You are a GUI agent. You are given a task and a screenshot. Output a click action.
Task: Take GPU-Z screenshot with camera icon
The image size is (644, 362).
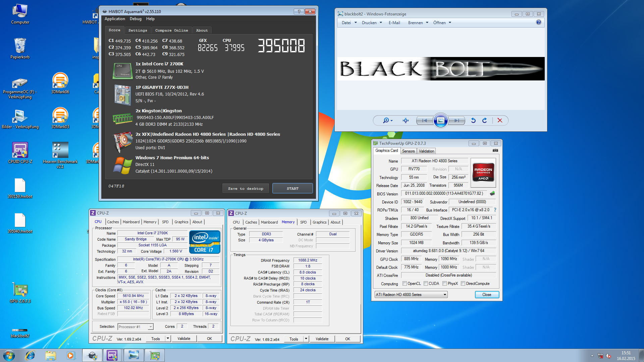[495, 150]
